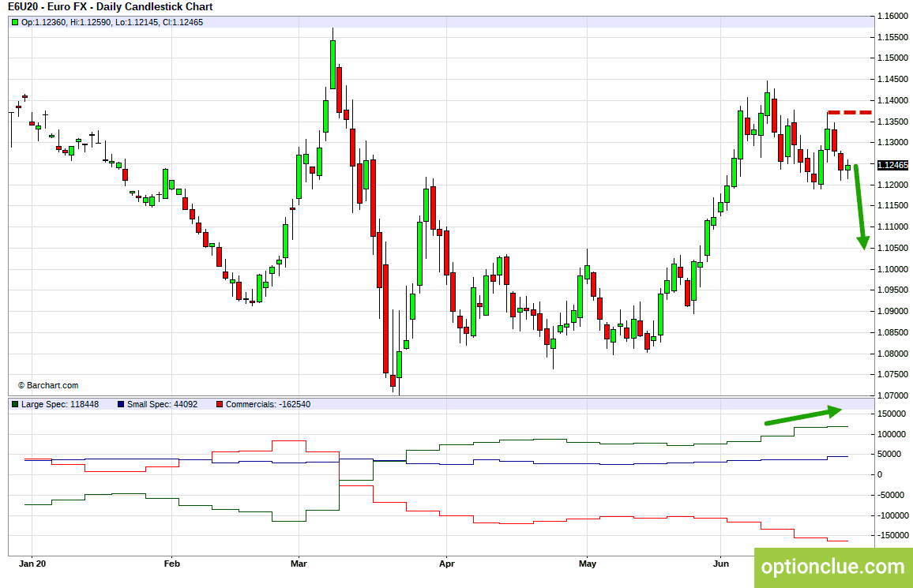Click the -150000 positions axis label

point(892,535)
